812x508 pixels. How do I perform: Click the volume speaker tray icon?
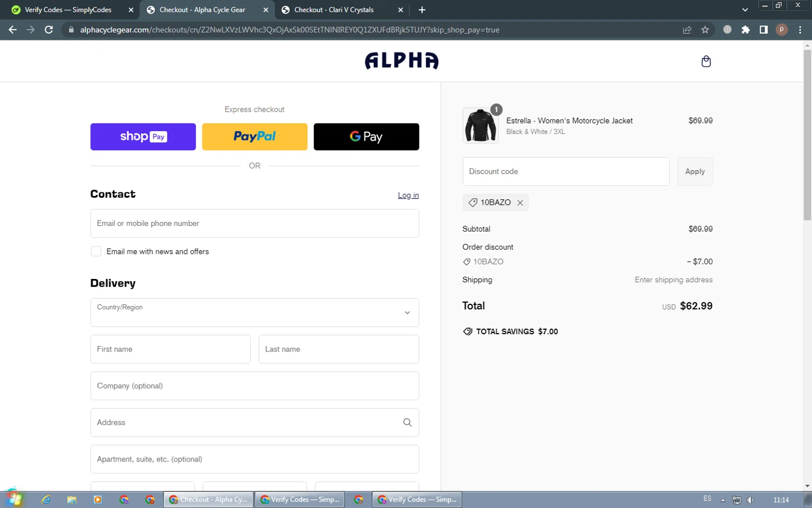tap(750, 500)
